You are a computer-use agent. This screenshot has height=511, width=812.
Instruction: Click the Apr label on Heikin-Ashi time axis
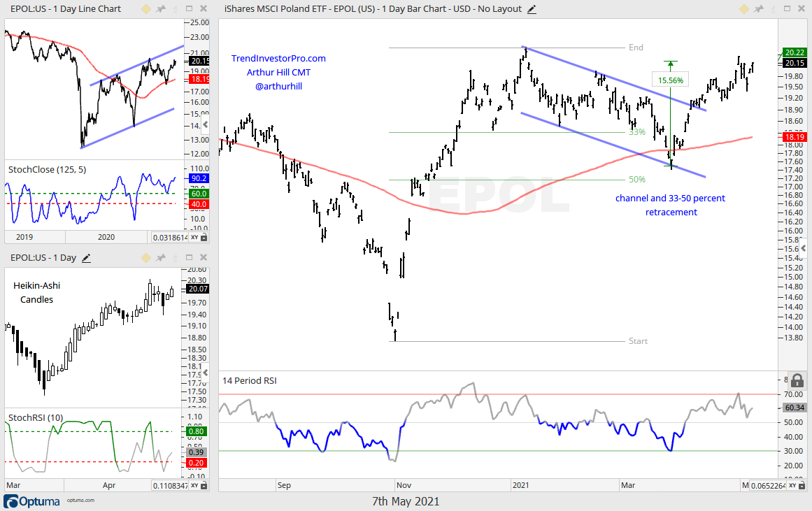point(108,485)
